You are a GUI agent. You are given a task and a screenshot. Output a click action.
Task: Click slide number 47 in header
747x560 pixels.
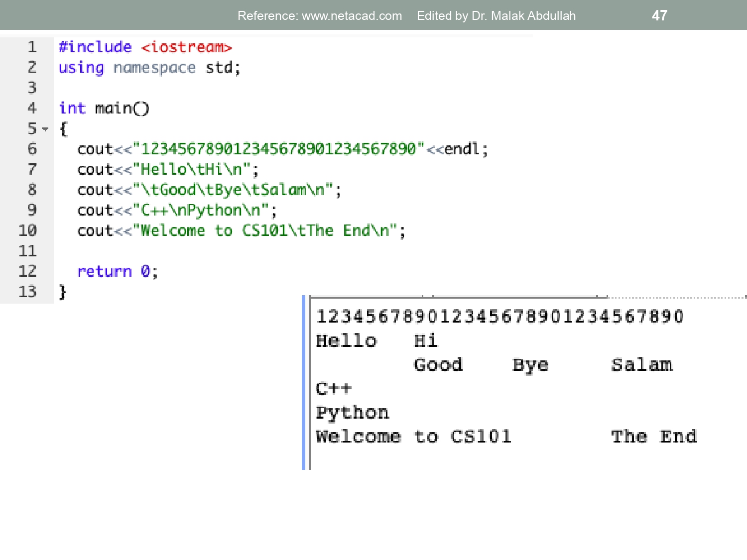(x=659, y=16)
